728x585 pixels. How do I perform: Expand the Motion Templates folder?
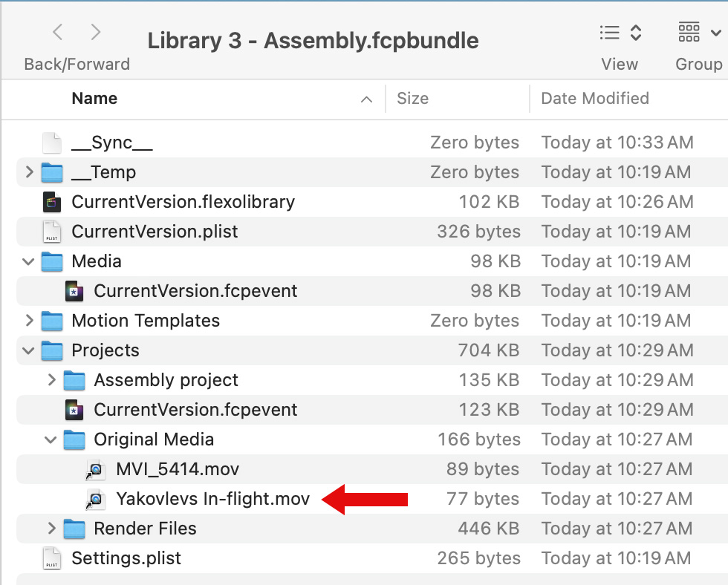[29, 321]
